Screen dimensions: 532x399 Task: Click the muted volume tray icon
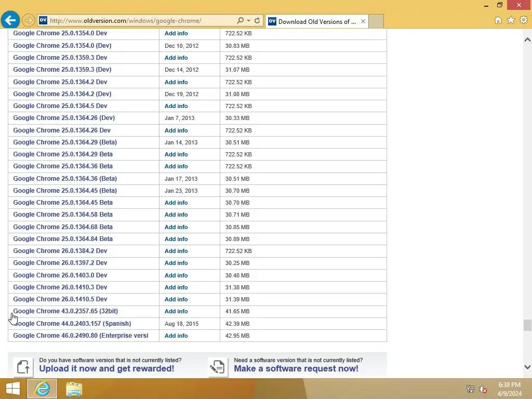483,389
